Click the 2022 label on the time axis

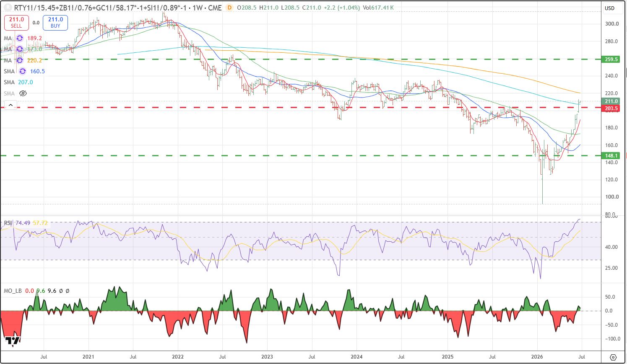(178, 357)
